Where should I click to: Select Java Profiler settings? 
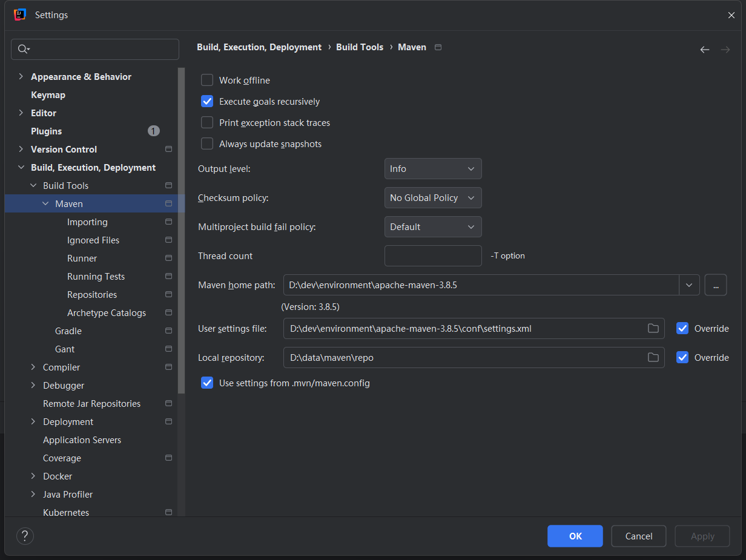coord(68,495)
